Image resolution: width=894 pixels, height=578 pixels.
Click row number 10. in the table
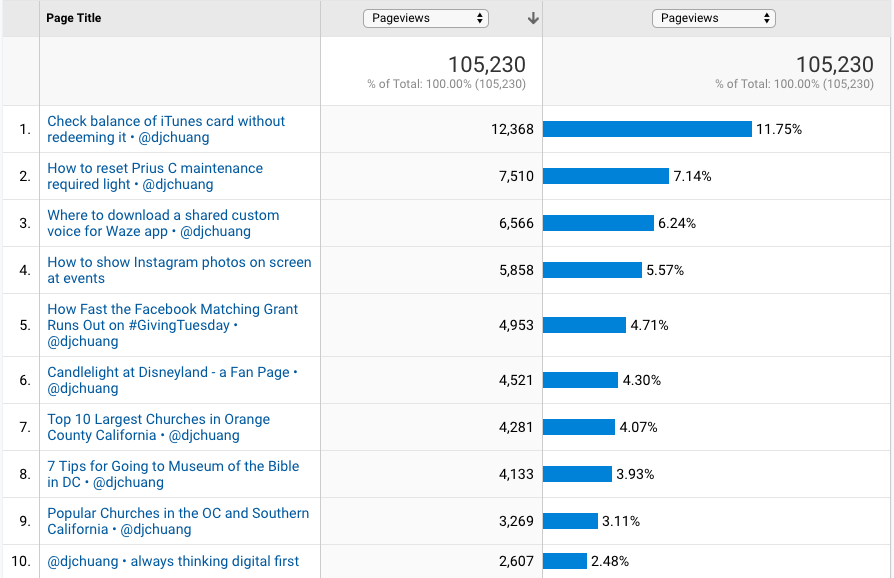(x=21, y=561)
